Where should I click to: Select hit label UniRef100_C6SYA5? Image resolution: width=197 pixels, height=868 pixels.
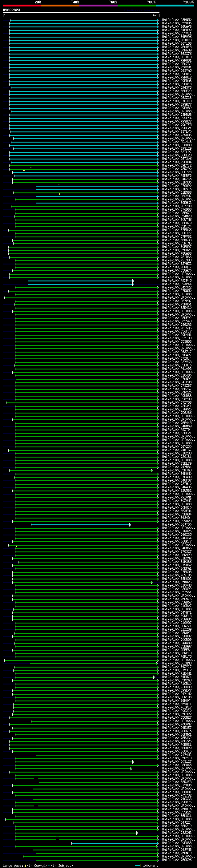176,71
